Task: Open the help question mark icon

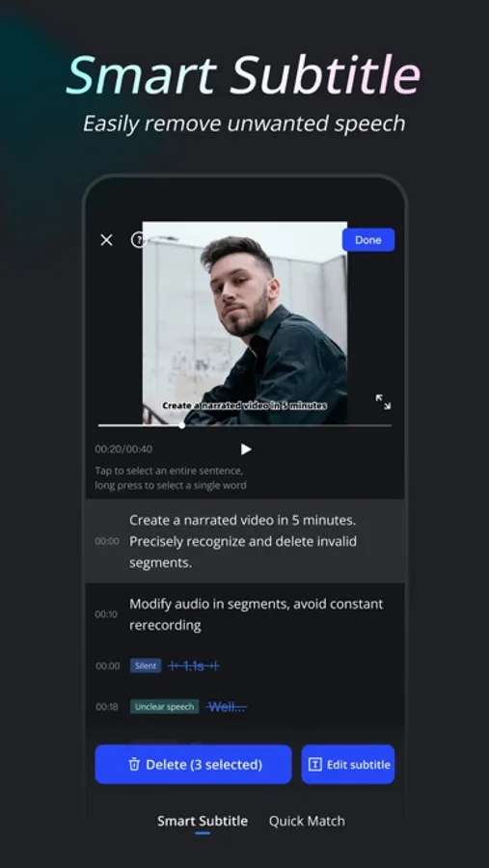Action: (x=137, y=240)
